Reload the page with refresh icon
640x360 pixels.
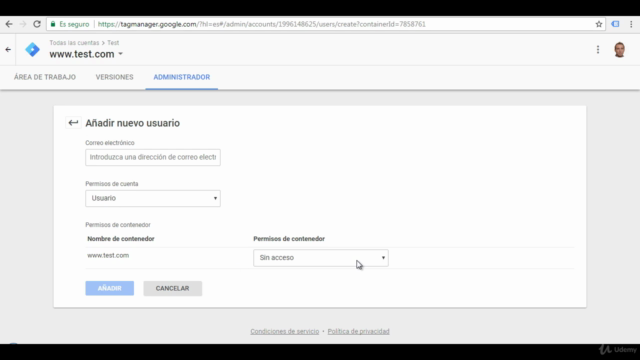[x=37, y=24]
